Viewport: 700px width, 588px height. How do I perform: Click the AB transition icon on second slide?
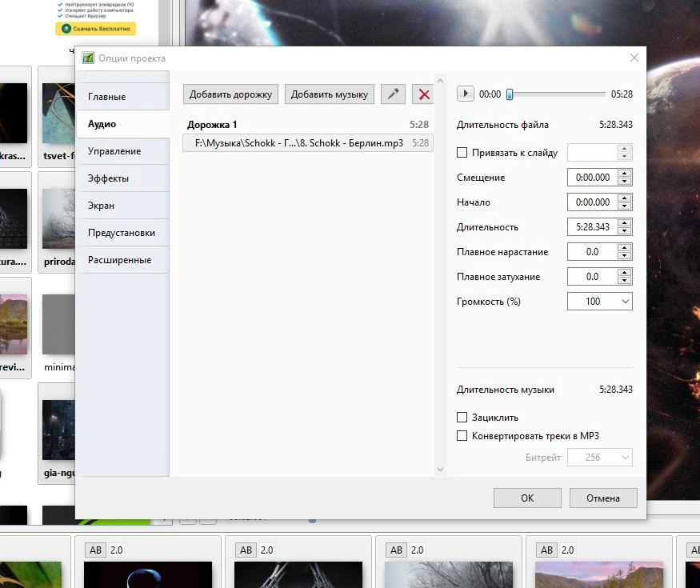[x=246, y=550]
